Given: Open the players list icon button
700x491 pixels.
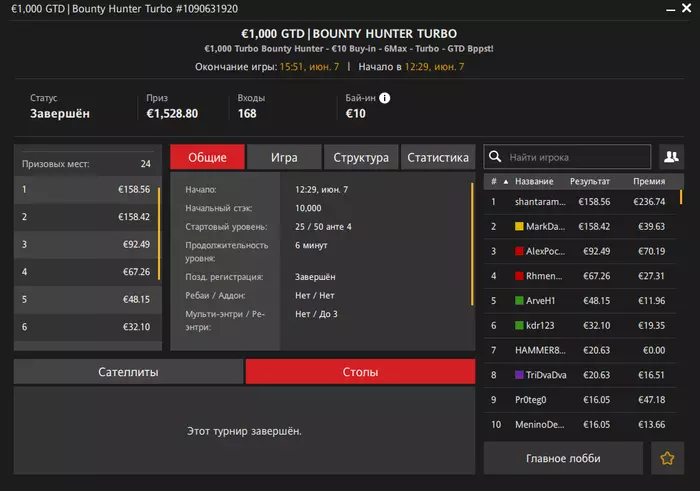Looking at the screenshot, I should point(671,157).
